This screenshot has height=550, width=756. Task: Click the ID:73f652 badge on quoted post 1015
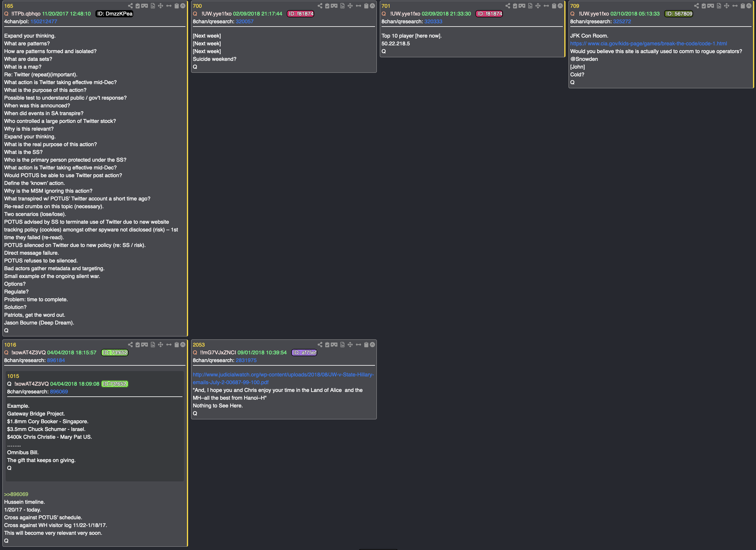(x=115, y=384)
